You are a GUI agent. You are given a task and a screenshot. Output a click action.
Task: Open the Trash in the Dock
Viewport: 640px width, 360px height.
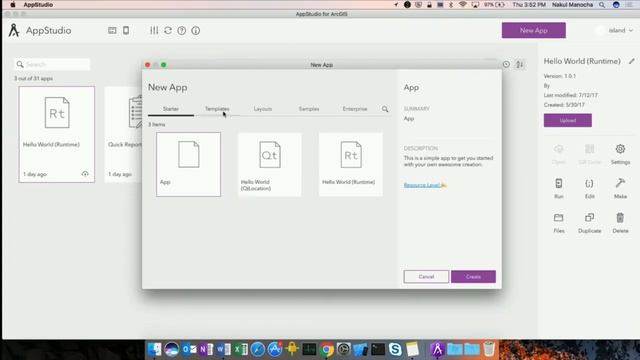pyautogui.click(x=489, y=349)
